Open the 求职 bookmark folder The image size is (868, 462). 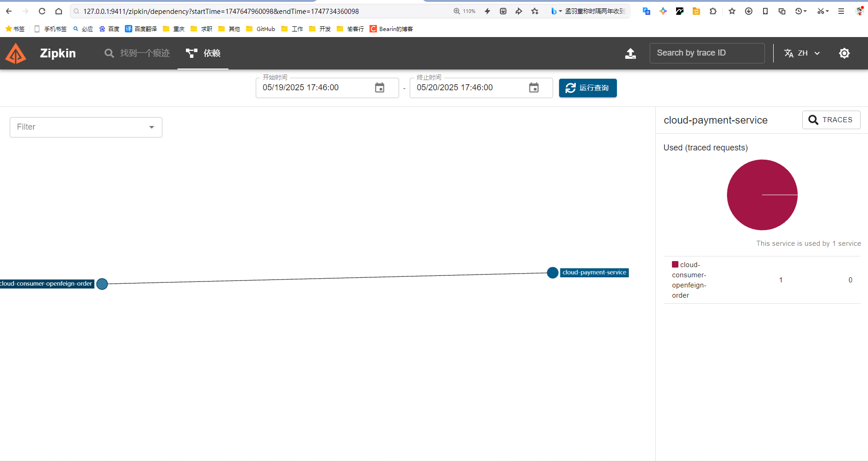pos(201,29)
